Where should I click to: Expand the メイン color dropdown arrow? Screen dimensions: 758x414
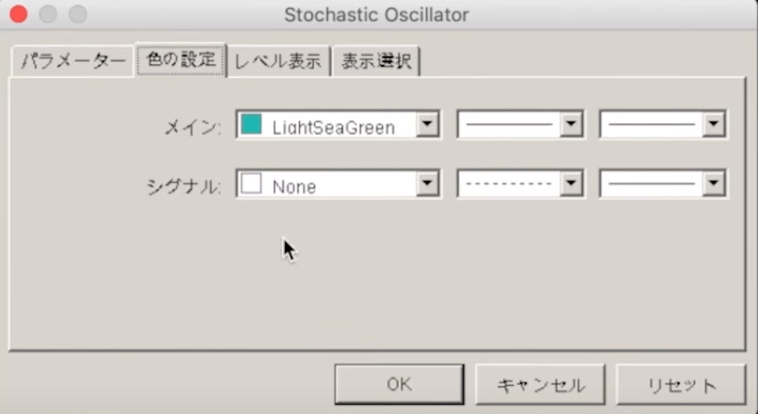(x=427, y=125)
